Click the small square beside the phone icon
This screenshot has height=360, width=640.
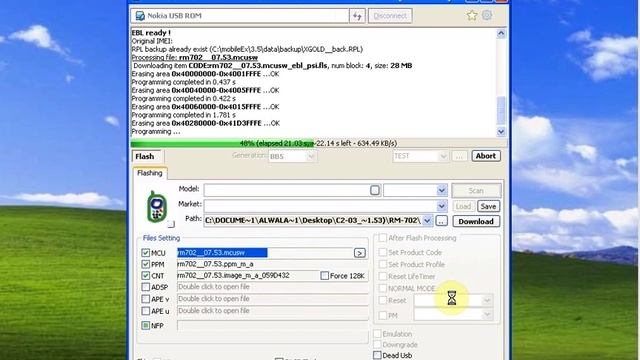click(x=171, y=224)
